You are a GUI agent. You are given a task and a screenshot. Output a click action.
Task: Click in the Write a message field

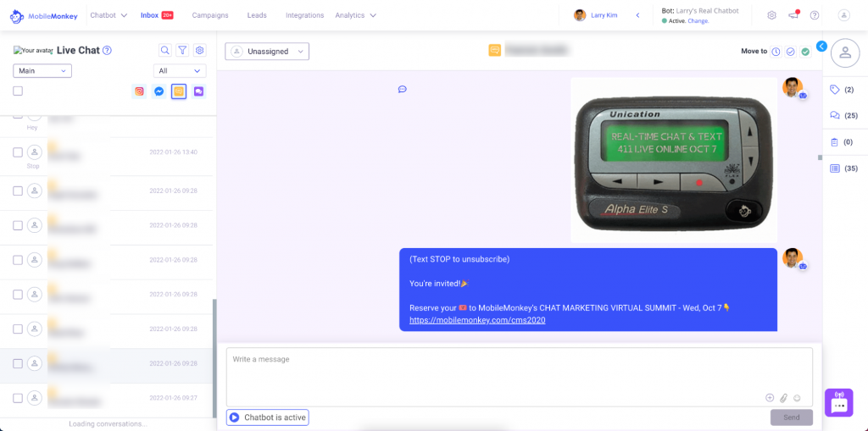click(520, 378)
